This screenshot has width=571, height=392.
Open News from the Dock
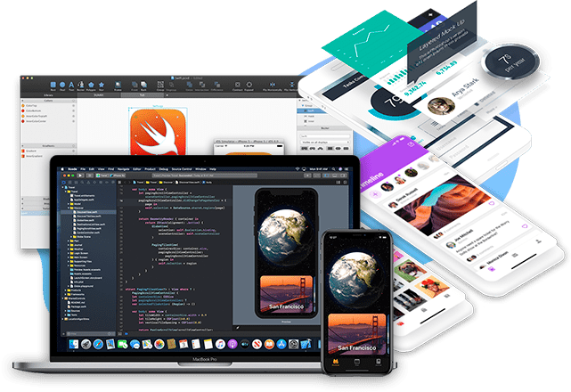point(257,344)
